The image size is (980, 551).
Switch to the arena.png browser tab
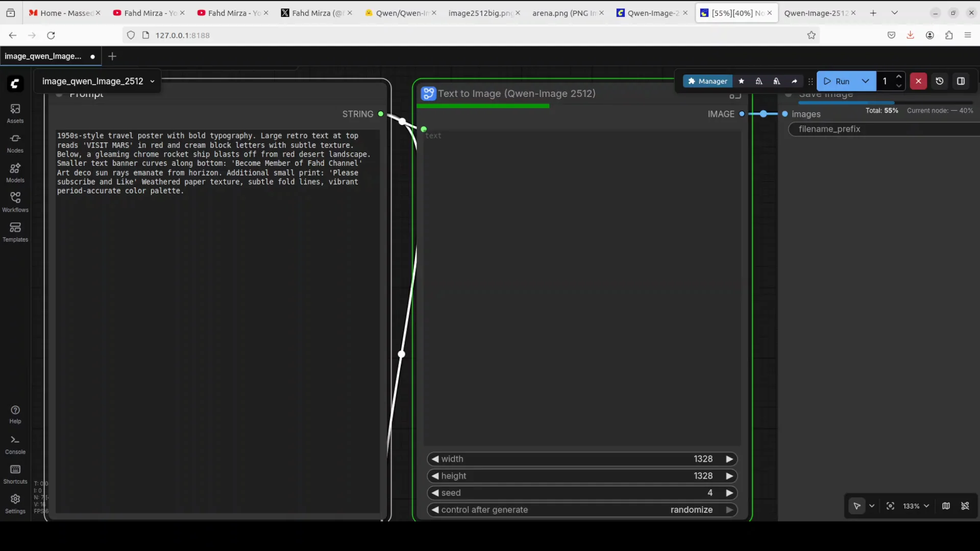point(561,13)
